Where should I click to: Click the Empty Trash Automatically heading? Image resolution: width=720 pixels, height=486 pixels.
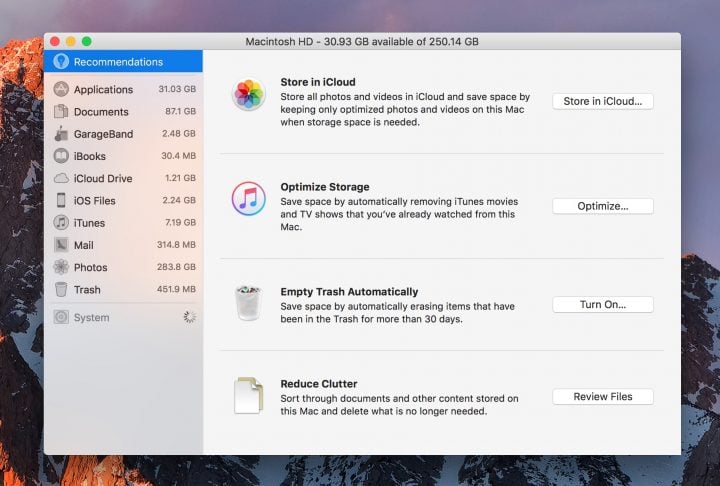349,292
